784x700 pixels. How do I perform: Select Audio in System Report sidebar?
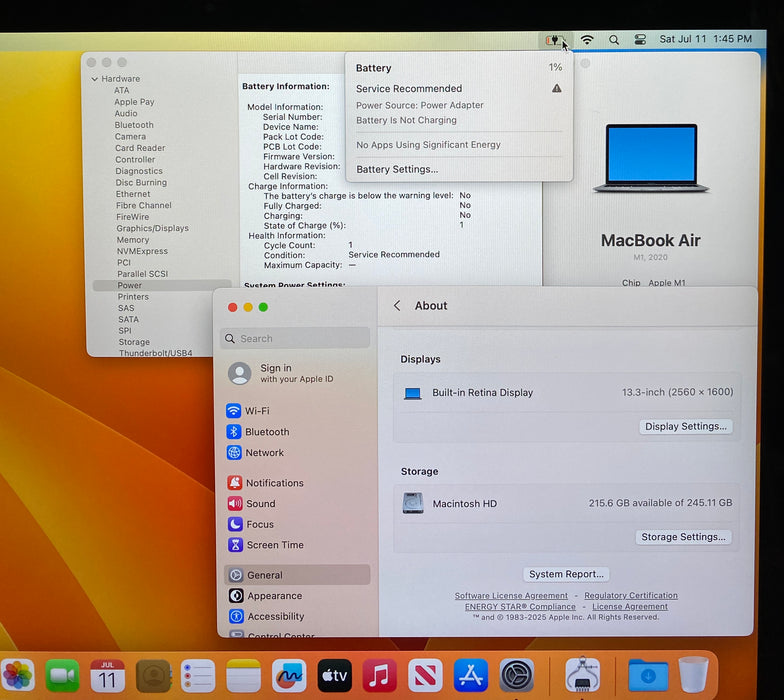coord(126,114)
